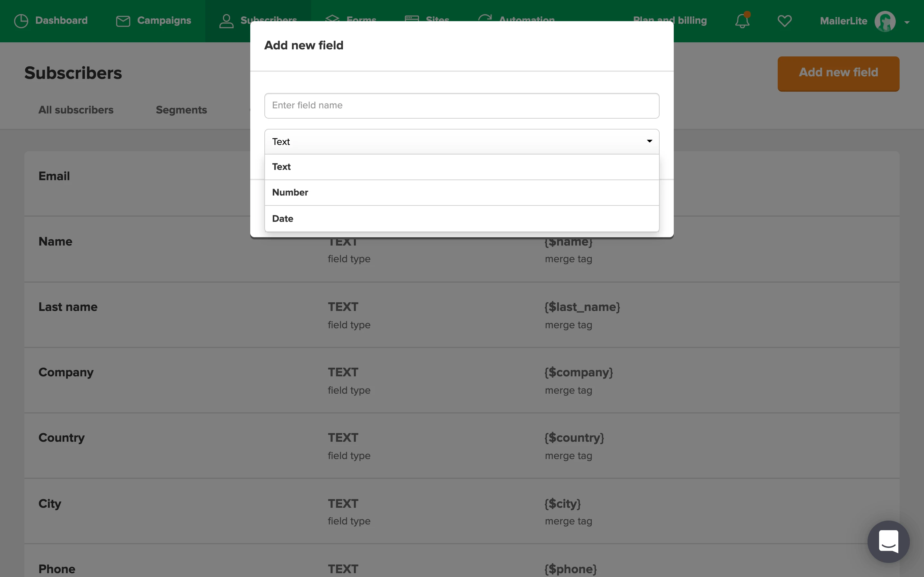Click the Campaigns envelope icon

[123, 21]
